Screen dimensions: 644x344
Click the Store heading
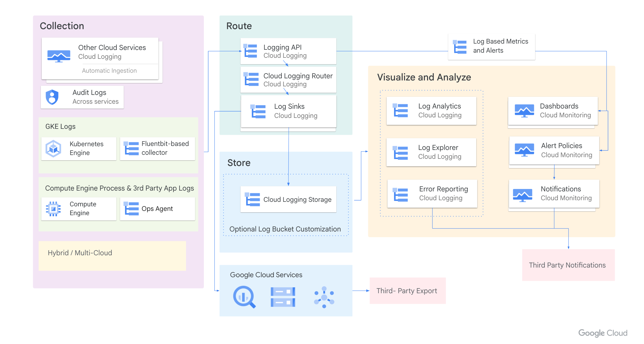pyautogui.click(x=239, y=163)
